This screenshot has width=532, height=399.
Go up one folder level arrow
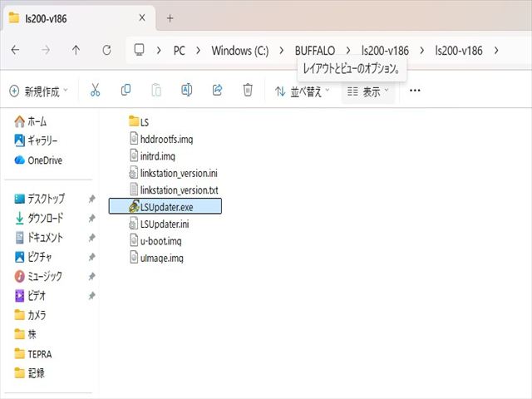pyautogui.click(x=76, y=50)
